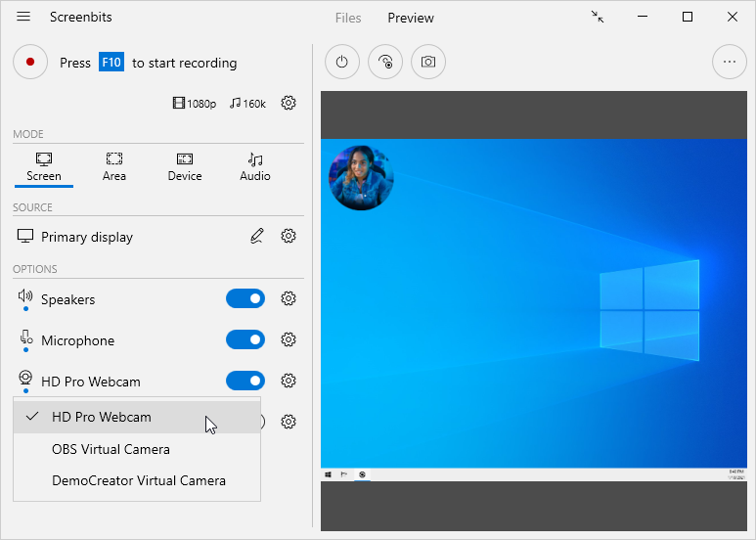Open Primary display settings gear
The width and height of the screenshot is (756, 540).
coord(289,236)
